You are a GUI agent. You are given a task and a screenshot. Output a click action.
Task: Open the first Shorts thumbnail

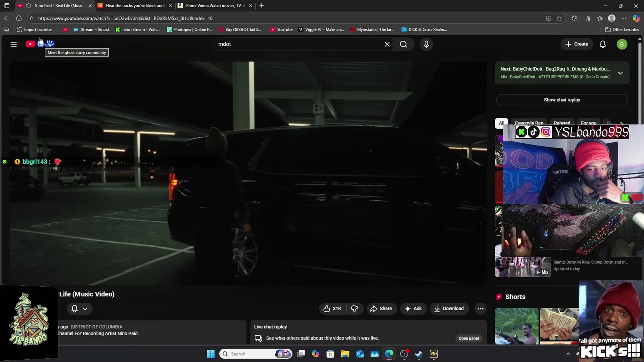[x=516, y=326]
